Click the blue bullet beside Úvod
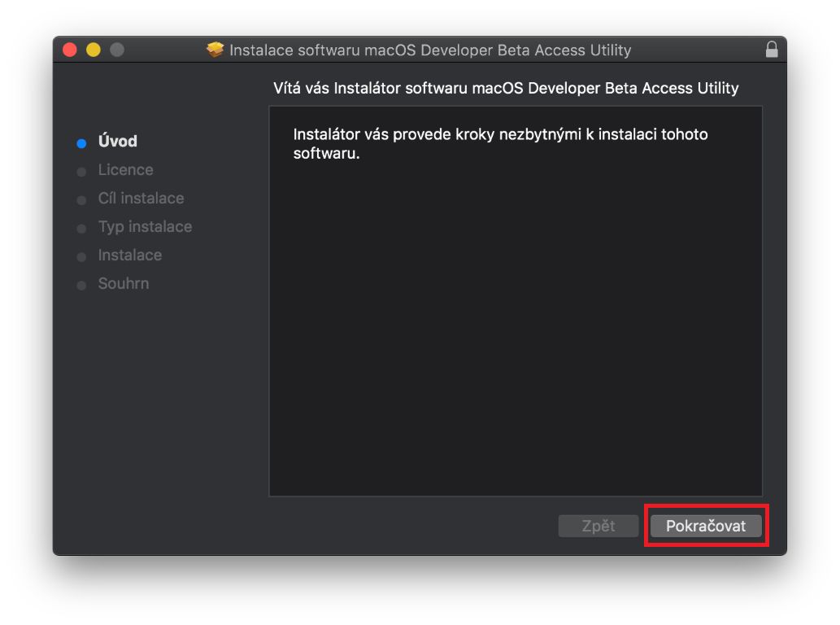Screen dimensions: 840x625 click(81, 143)
